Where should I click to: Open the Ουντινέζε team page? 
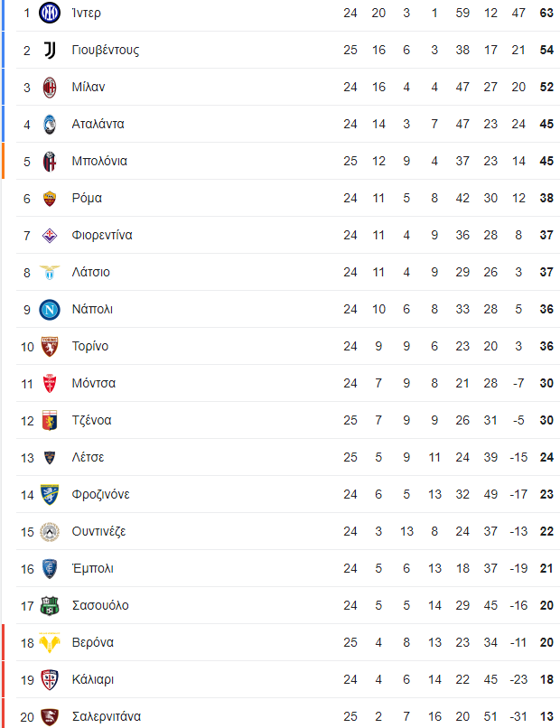click(99, 532)
